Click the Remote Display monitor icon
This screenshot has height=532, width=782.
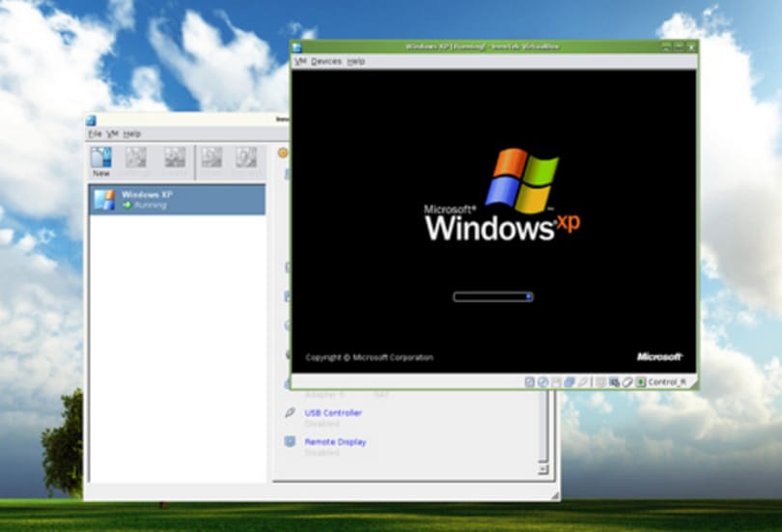[290, 441]
